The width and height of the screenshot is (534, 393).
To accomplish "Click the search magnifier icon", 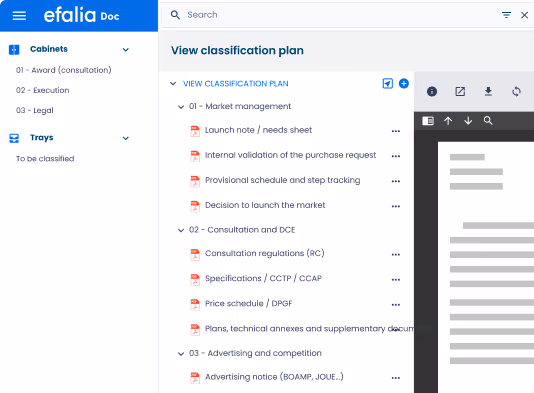I will tap(175, 15).
